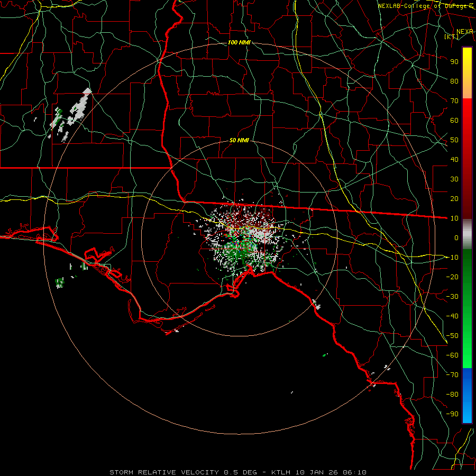476x476 pixels.
Task: Pick the "-70" velocity scale label
Action: tap(452, 375)
